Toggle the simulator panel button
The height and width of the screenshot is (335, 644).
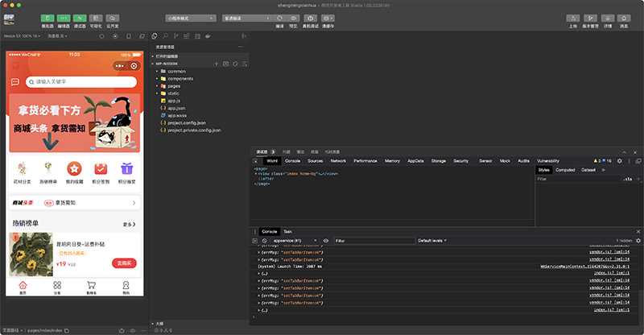coord(47,18)
